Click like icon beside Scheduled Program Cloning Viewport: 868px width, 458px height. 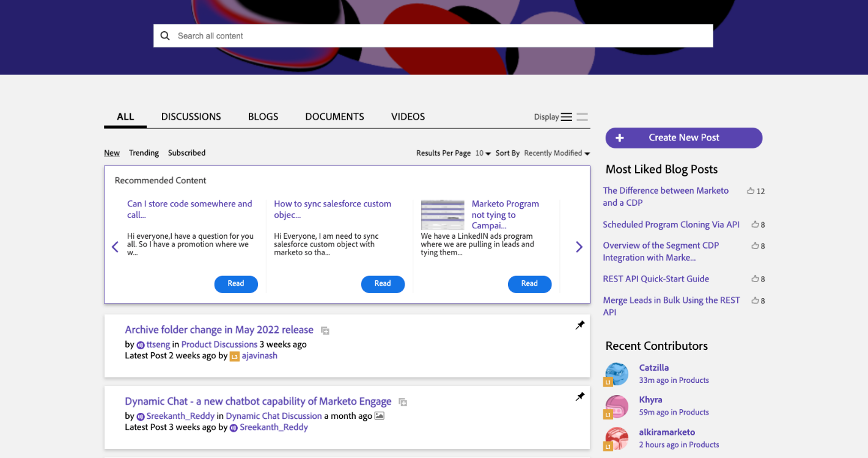coord(755,224)
